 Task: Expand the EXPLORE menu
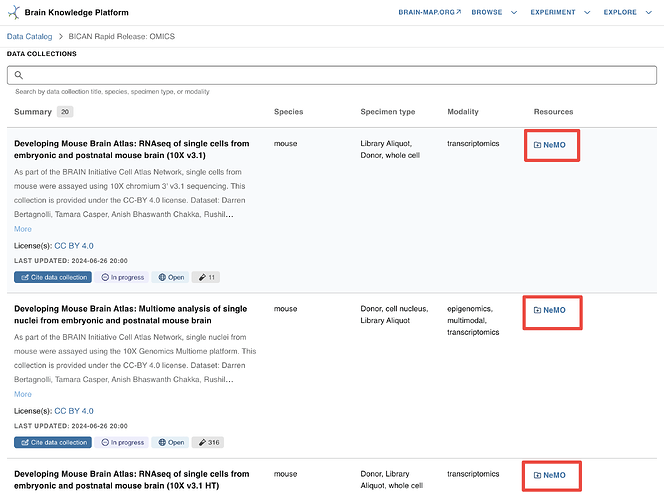628,12
